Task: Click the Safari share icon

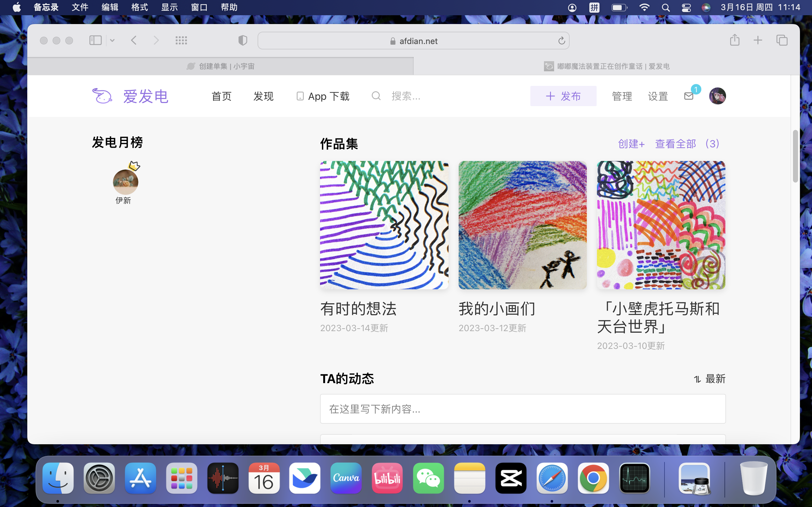Action: pos(735,40)
